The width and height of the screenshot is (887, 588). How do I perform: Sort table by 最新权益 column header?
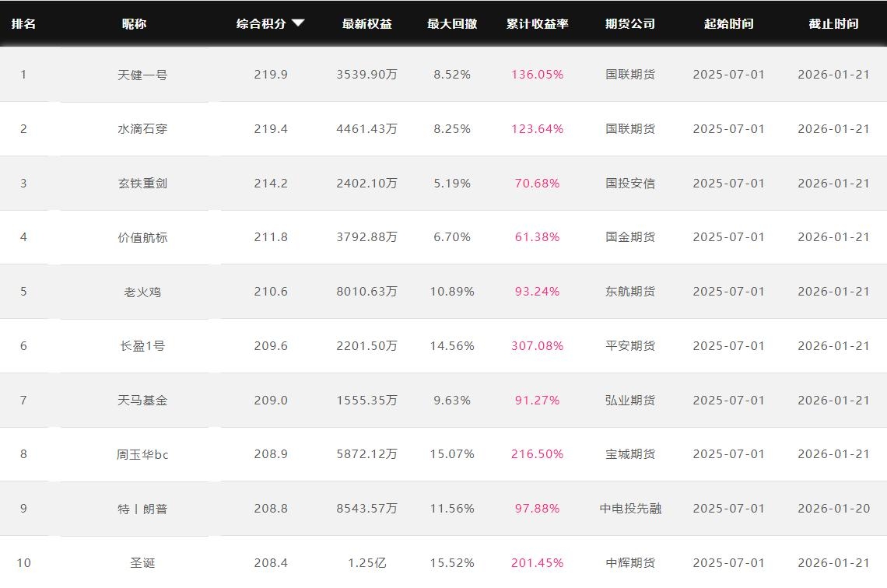pos(366,23)
